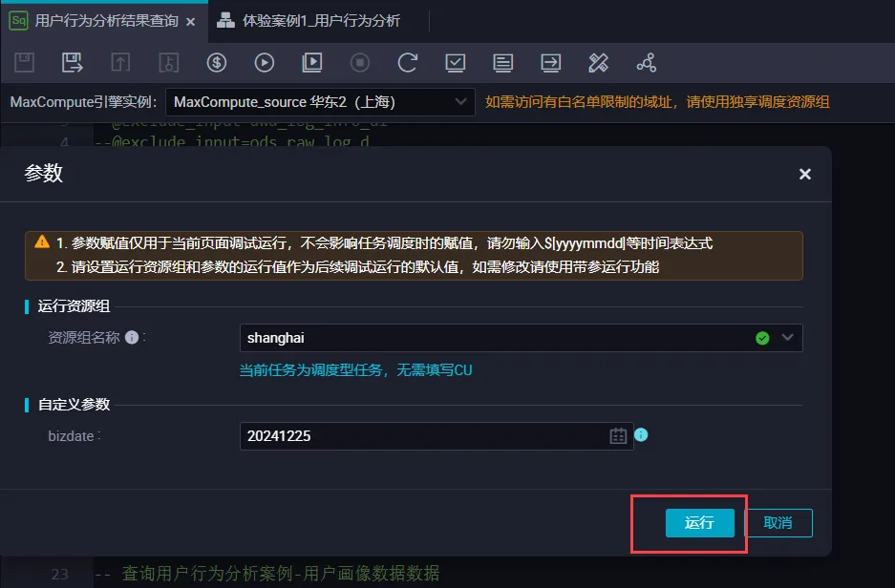Click the Reload refresh icon
The image size is (895, 588).
(x=408, y=63)
